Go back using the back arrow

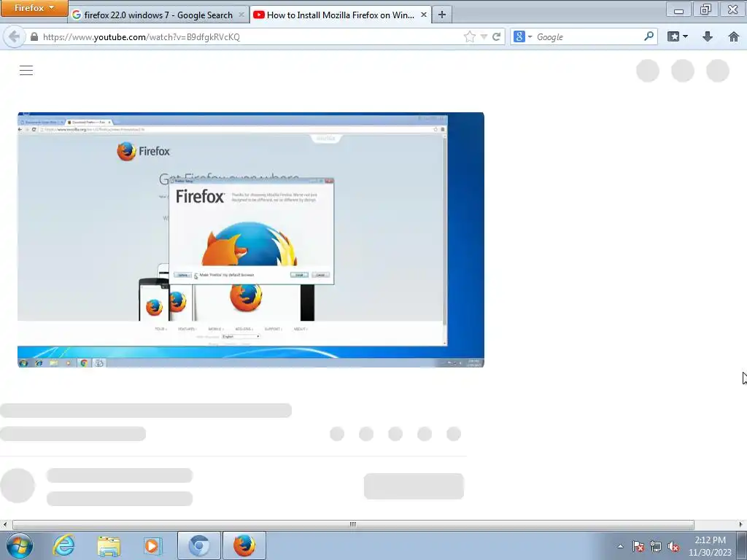point(14,36)
